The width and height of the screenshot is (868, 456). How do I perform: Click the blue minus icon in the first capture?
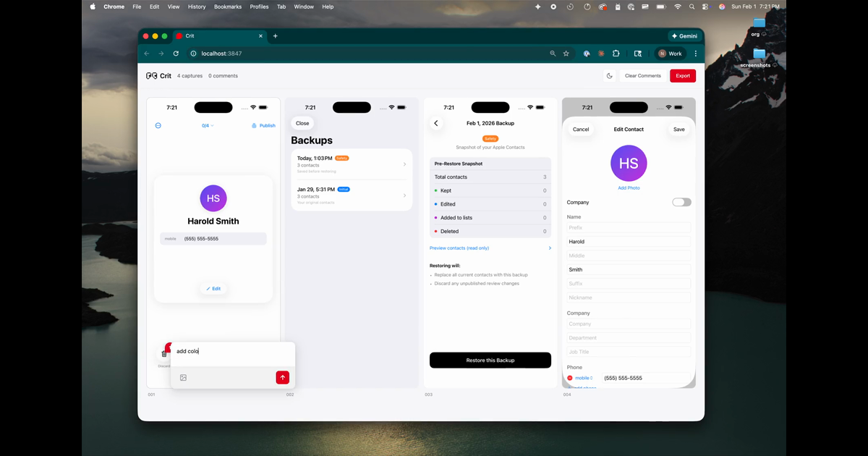[x=158, y=124]
